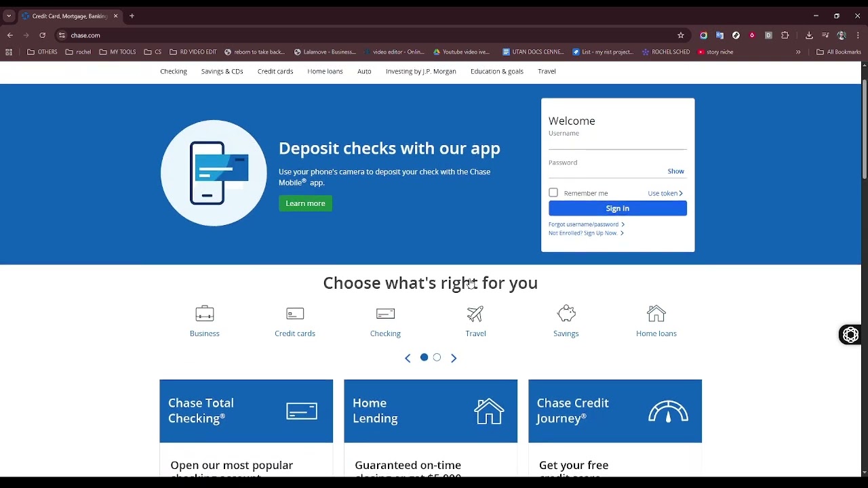Go to the previous carousel slide
This screenshot has height=488, width=868.
[x=408, y=358]
